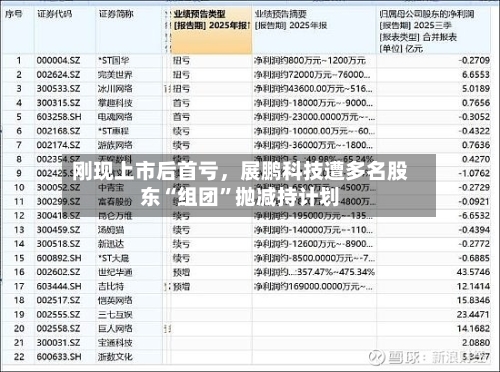Select net profit value 5.0189
Screen dimensions: 500x372
[x=476, y=89]
